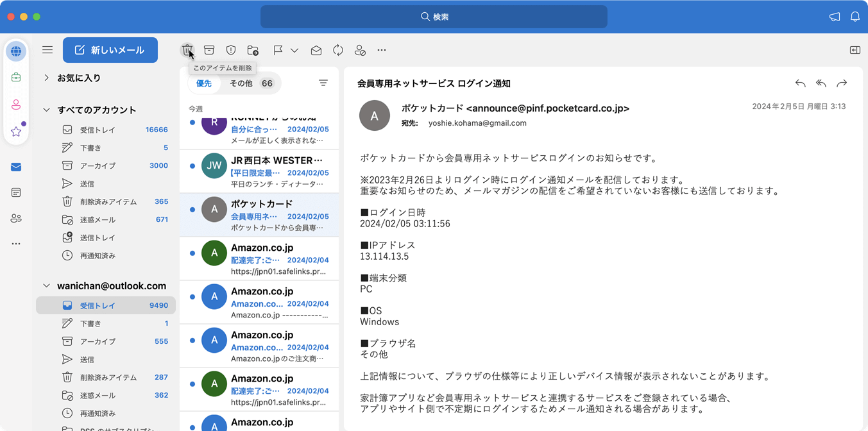Open the more options ellipsis in toolbar
The height and width of the screenshot is (431, 868).
(382, 50)
